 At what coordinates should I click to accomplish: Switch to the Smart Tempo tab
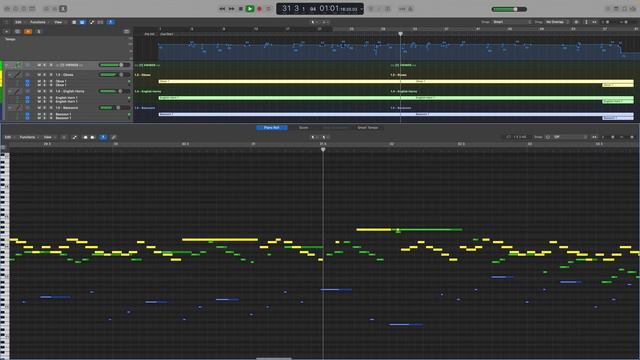tap(368, 128)
